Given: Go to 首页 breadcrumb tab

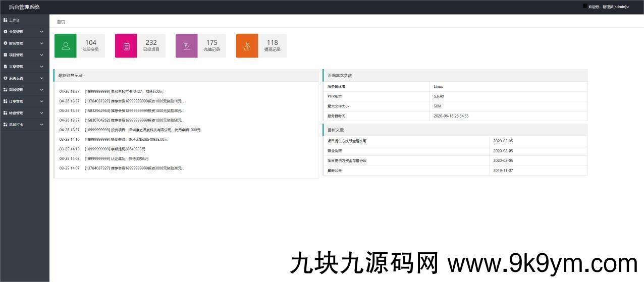Looking at the screenshot, I should (x=61, y=22).
